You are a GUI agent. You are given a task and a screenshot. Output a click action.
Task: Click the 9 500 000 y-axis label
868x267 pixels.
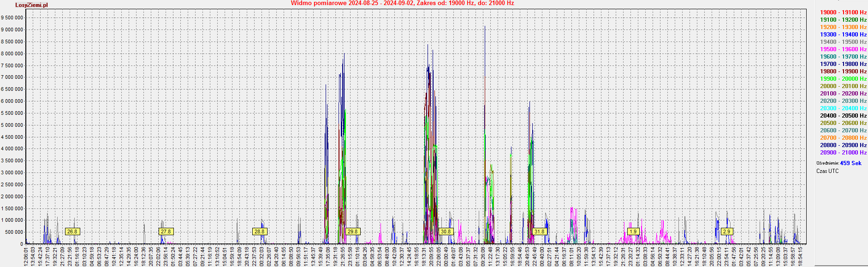click(12, 18)
